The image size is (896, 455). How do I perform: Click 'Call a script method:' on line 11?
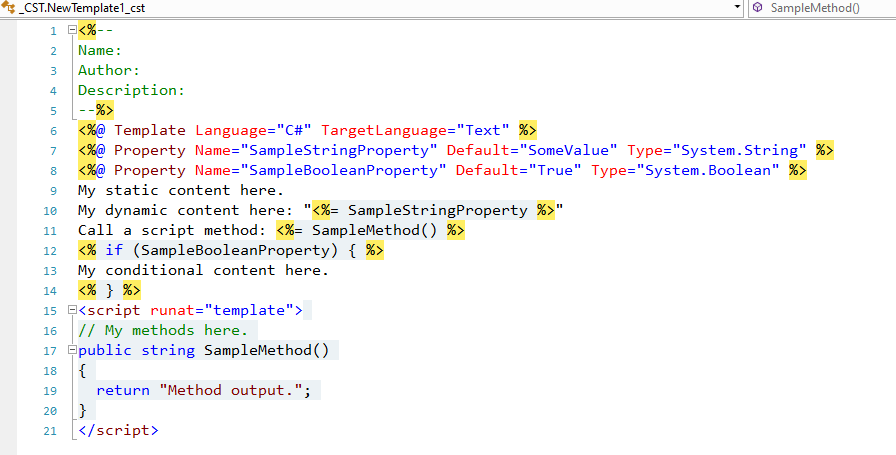click(172, 230)
